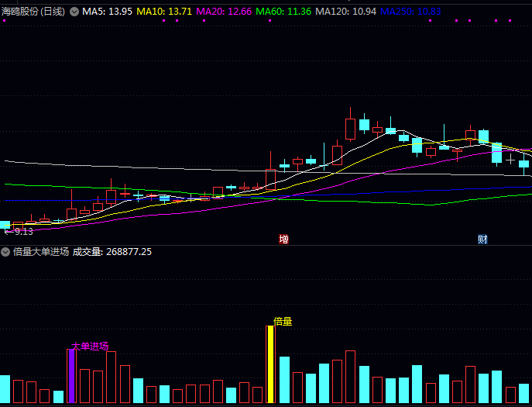This screenshot has width=532, height=407.
Task: Select the green MA60: 11.36 label
Action: click(x=283, y=12)
